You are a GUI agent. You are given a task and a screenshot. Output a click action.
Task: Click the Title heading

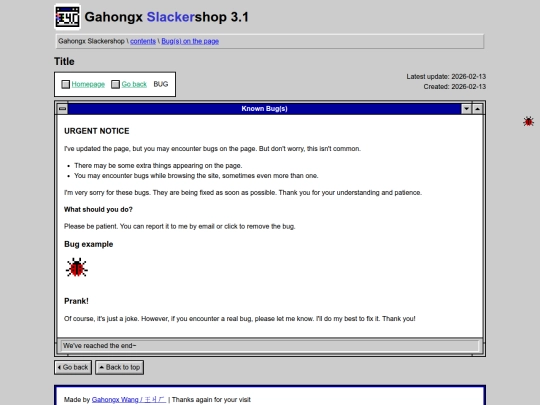coord(64,62)
